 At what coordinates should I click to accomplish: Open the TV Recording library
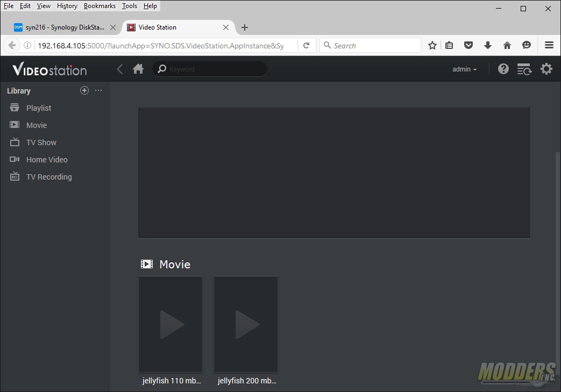[49, 177]
